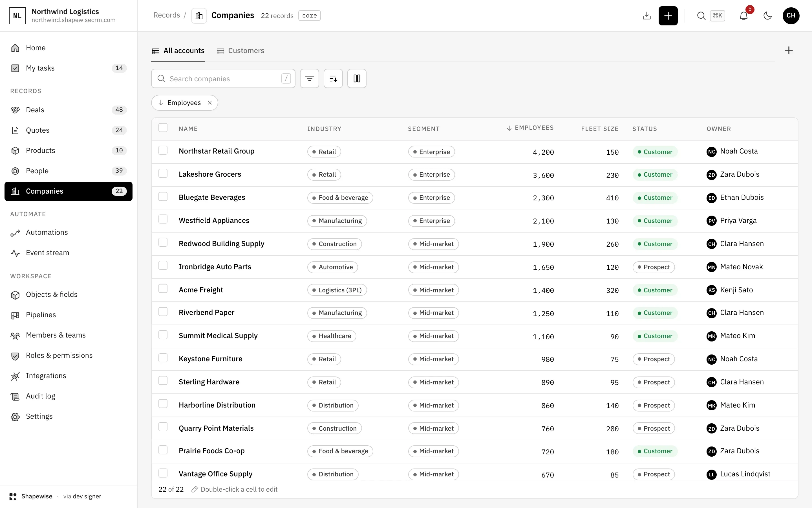Open Ironbridge Auto Parts' Prospect status pill
The image size is (812, 508).
pos(654,267)
